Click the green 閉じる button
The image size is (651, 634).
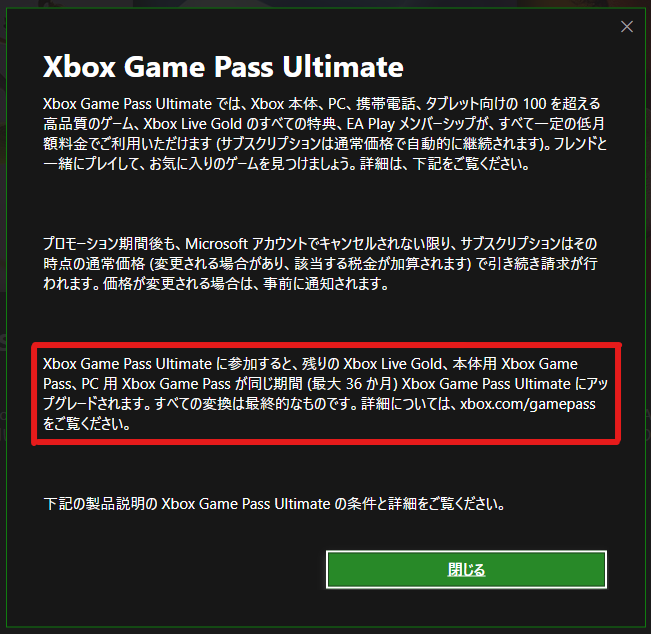pos(466,570)
